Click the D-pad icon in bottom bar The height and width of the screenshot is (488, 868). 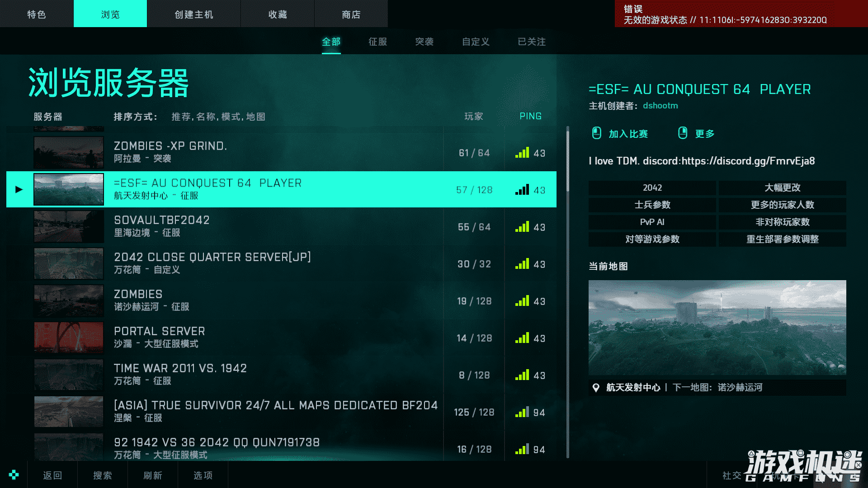pos(14,474)
